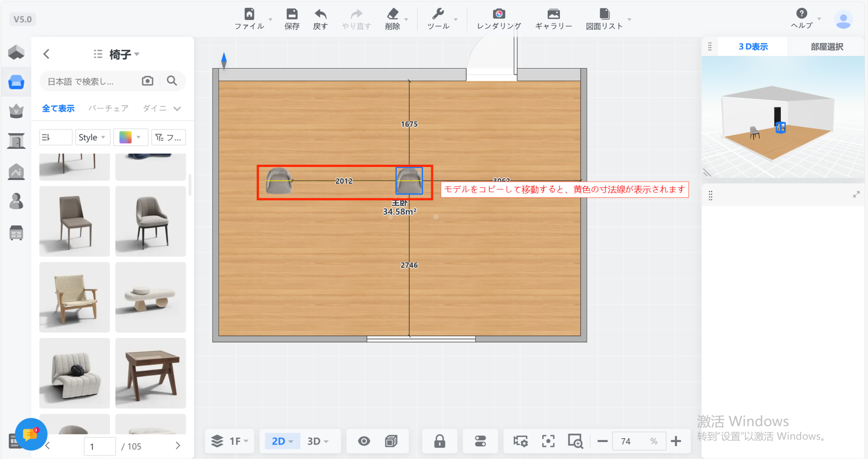Open the フ... filter dropdown
The width and height of the screenshot is (868, 459).
pyautogui.click(x=168, y=138)
